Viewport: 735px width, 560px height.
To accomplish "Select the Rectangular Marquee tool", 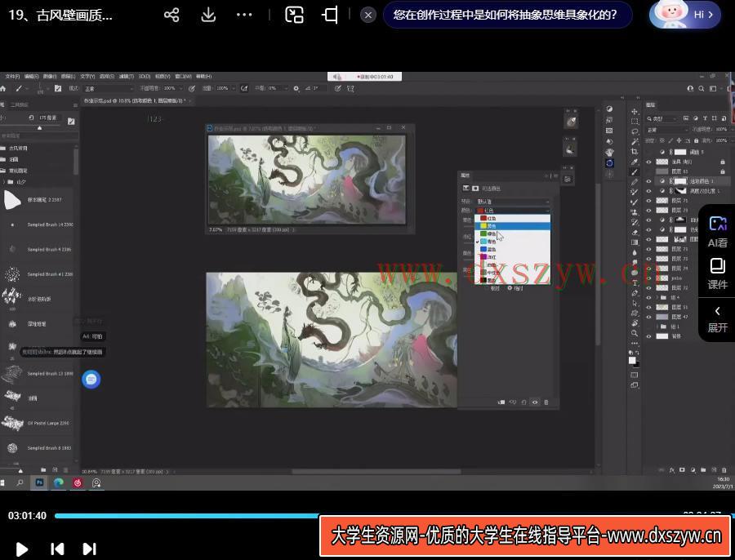I will (x=635, y=122).
